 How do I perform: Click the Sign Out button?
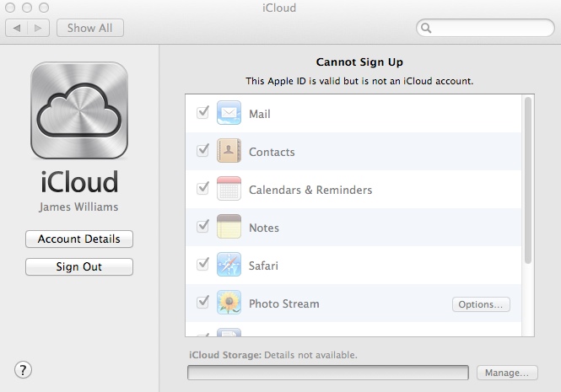click(x=79, y=267)
